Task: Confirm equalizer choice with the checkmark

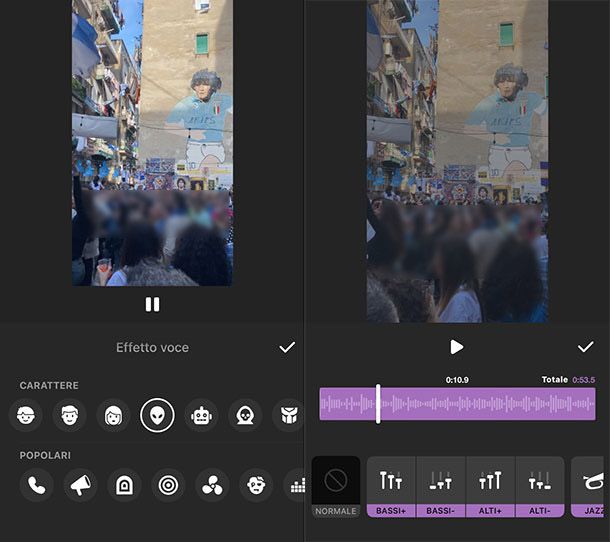Action: click(x=586, y=347)
